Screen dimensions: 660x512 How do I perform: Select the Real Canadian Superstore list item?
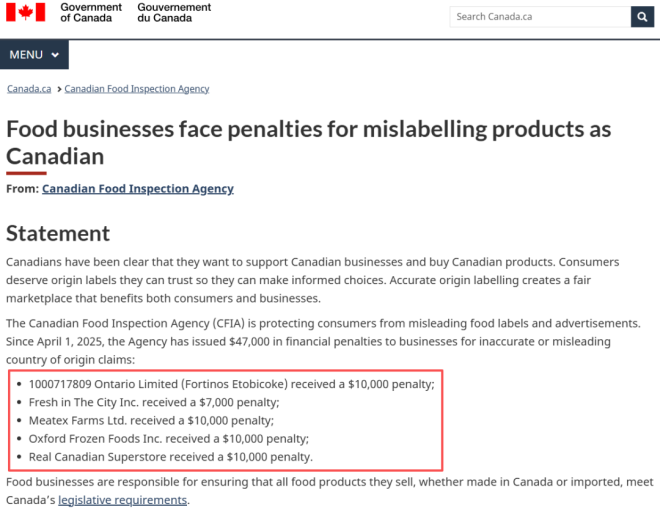(170, 457)
